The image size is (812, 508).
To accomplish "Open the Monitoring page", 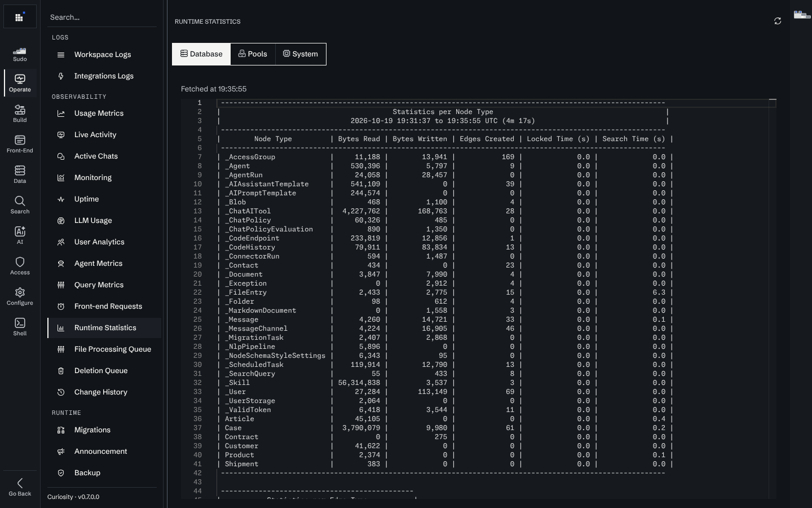I will click(x=104, y=178).
